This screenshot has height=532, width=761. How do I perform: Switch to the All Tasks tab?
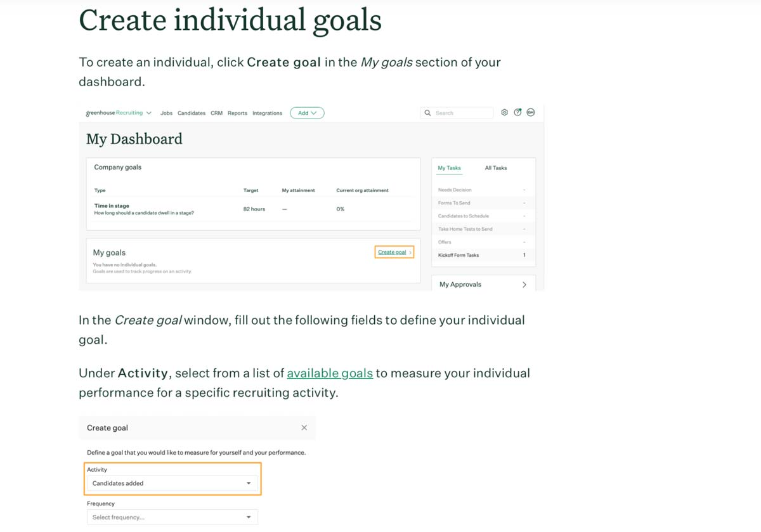pos(495,167)
